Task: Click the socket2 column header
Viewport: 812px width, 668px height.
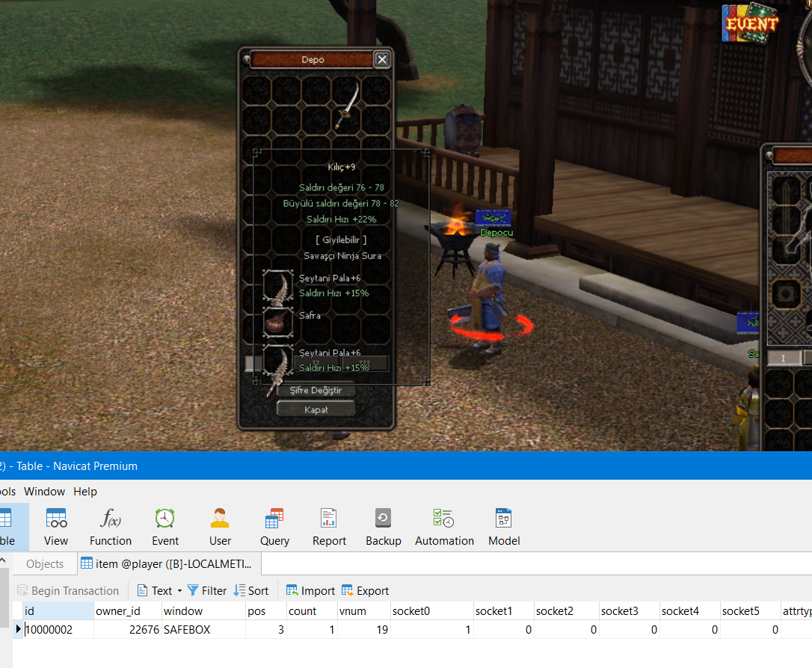Action: tap(567, 611)
